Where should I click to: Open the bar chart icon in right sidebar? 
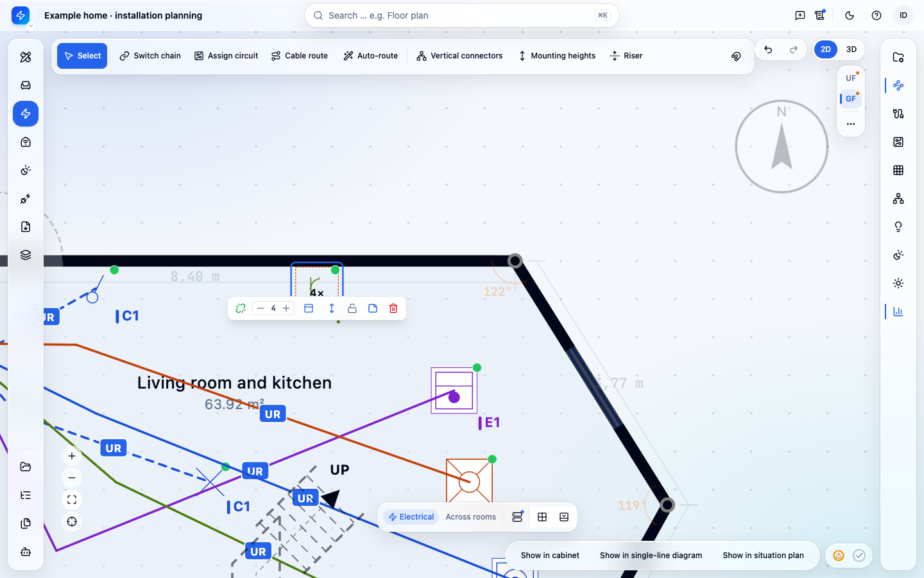click(898, 311)
